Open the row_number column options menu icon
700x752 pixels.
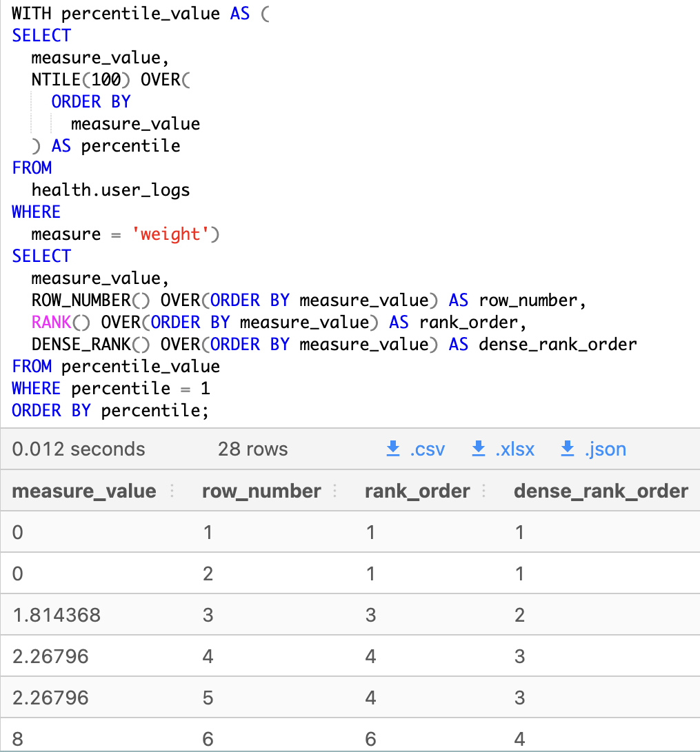(336, 491)
